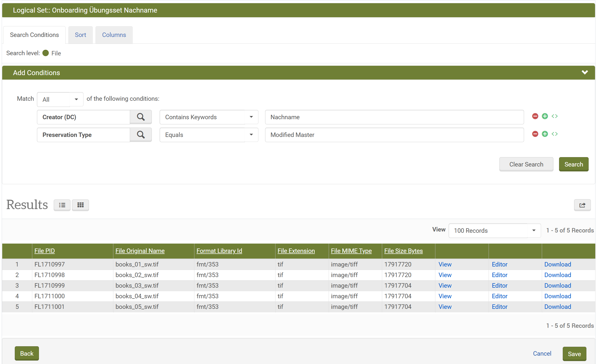This screenshot has height=364, width=597.
Task: Open the 100 Records view dropdown
Action: pyautogui.click(x=495, y=231)
